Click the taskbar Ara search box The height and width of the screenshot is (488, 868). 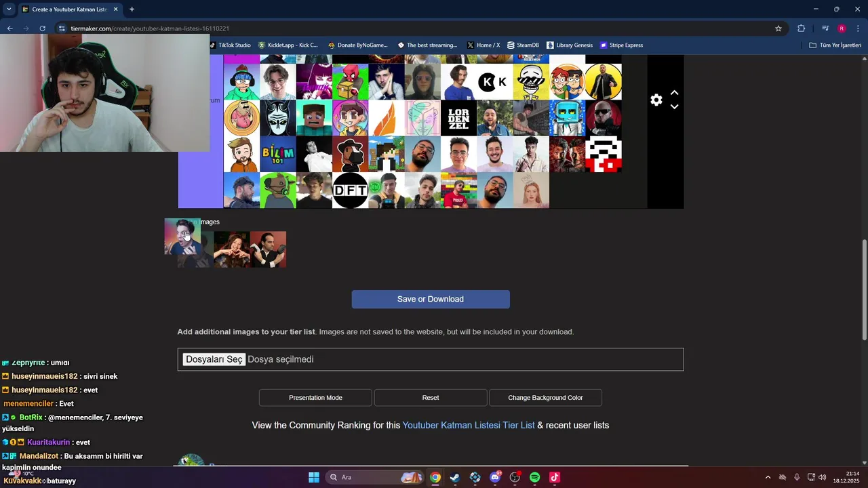pos(374,477)
